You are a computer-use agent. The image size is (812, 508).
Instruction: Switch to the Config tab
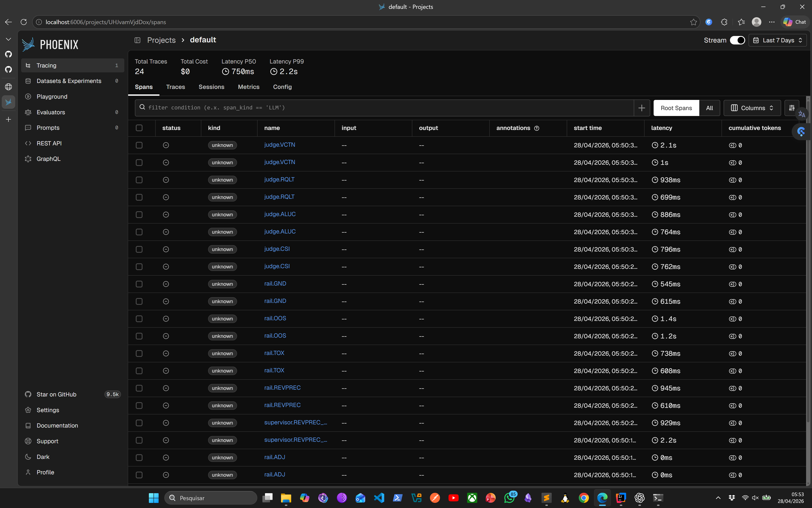tap(283, 87)
